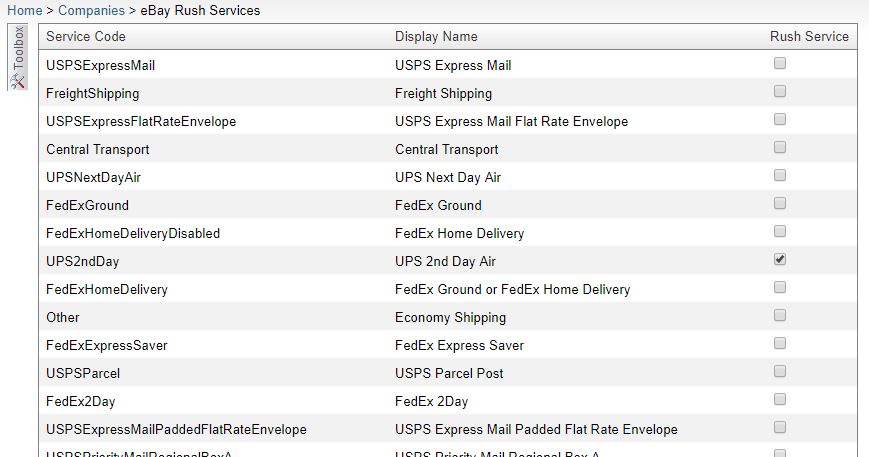Enable Rush Service for USPS Express Mail
Viewport: 869px width, 457px height.
tap(780, 63)
